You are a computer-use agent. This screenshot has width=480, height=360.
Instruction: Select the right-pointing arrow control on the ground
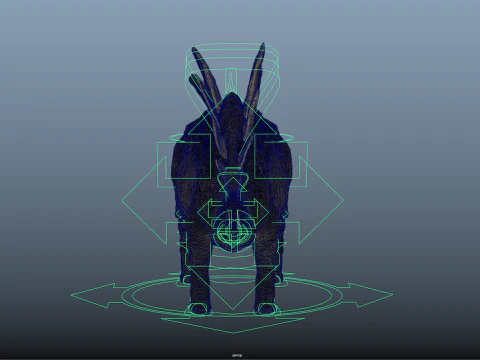367,295
